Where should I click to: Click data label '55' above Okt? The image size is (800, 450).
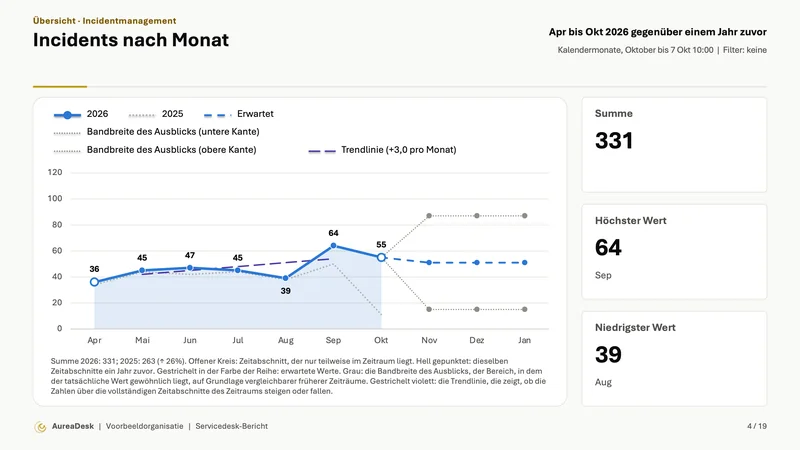pyautogui.click(x=381, y=245)
